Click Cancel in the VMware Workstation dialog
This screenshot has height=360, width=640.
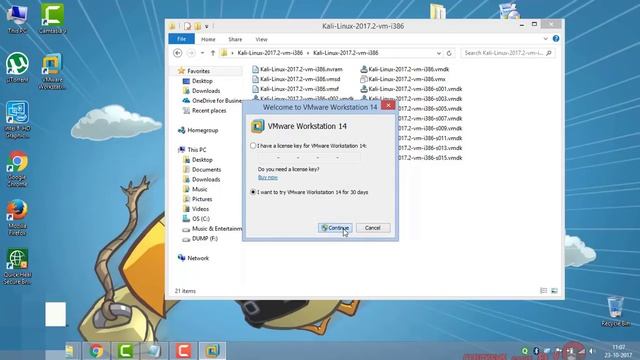[x=373, y=228]
